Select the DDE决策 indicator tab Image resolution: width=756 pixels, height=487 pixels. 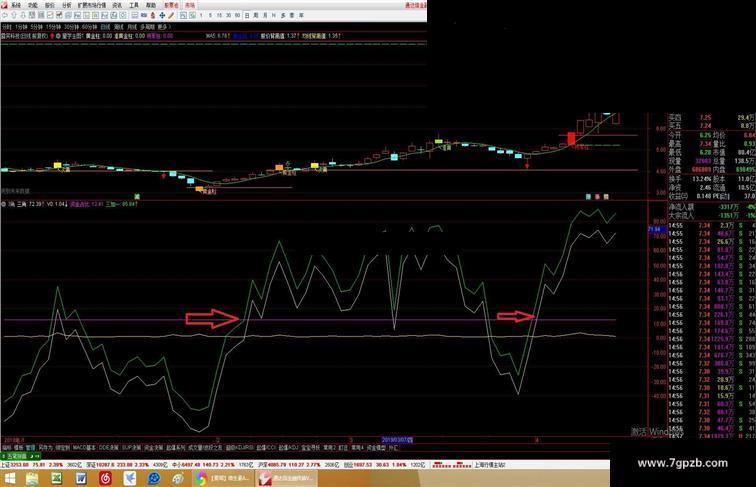coord(109,447)
